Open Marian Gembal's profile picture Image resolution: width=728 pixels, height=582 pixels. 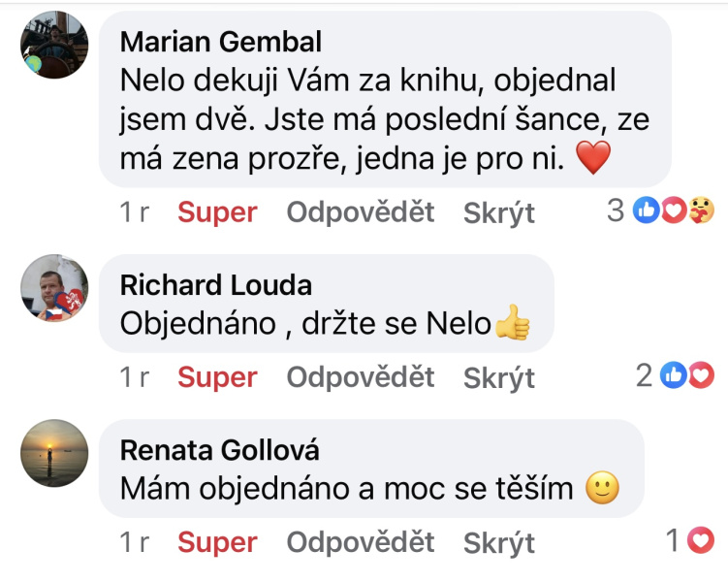coord(54,45)
